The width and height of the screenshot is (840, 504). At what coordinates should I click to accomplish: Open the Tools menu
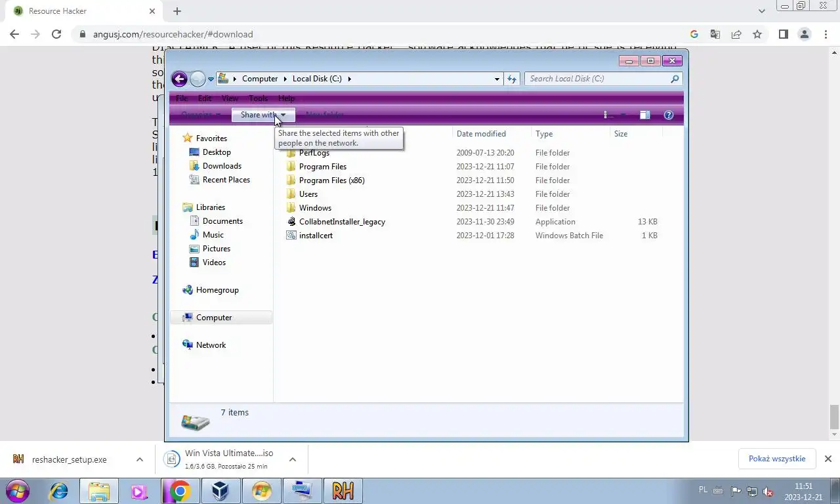pyautogui.click(x=258, y=98)
